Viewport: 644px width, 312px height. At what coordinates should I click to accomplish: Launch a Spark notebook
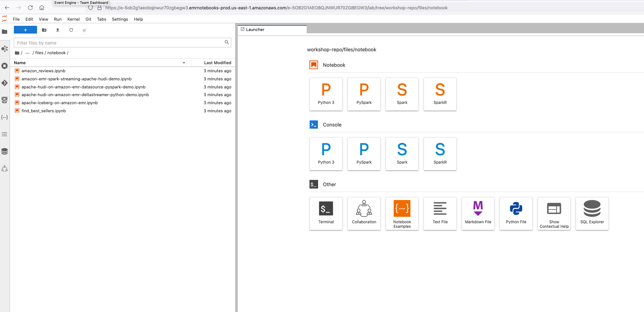402,94
